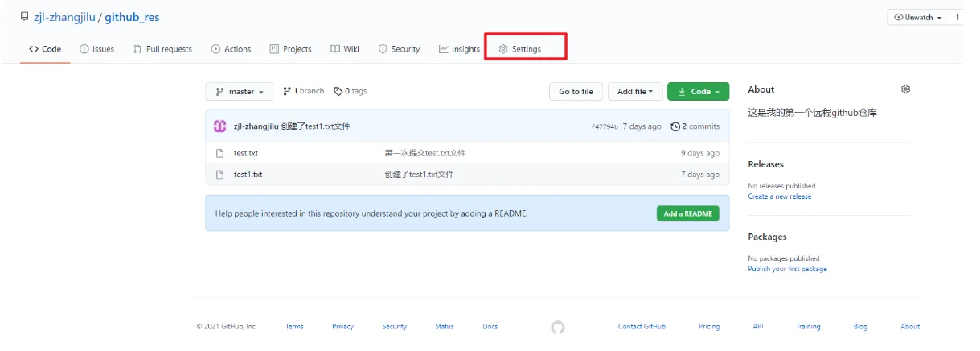Screen dimensions: 980x351
Task: Toggle the Unwatch notifications button
Action: coord(917,18)
